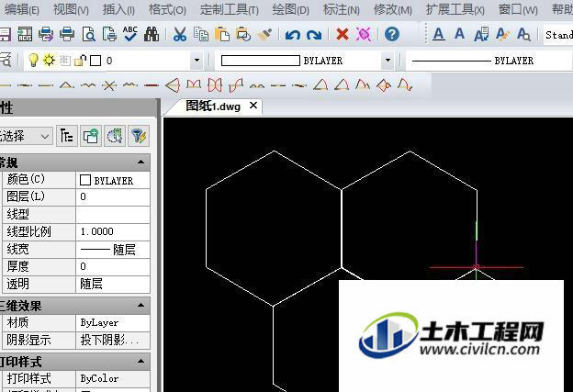Click the 图层 value field showing 0

(x=113, y=197)
